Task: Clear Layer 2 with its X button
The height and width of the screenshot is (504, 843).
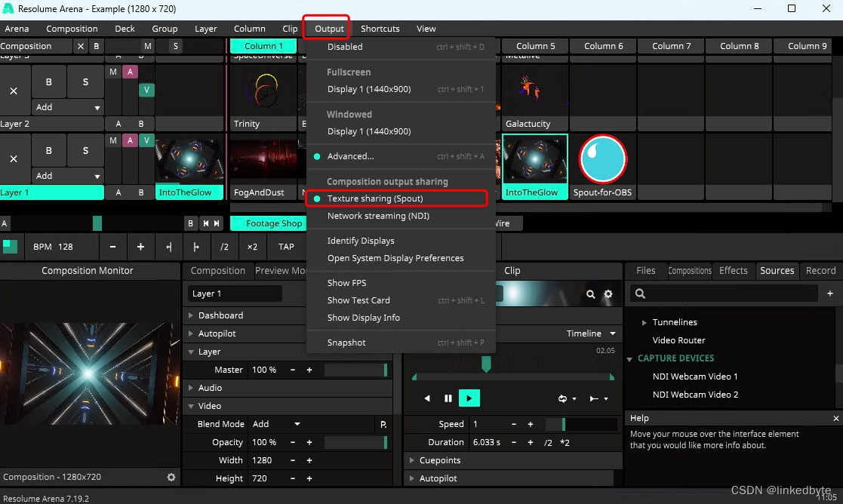Action: pos(14,91)
